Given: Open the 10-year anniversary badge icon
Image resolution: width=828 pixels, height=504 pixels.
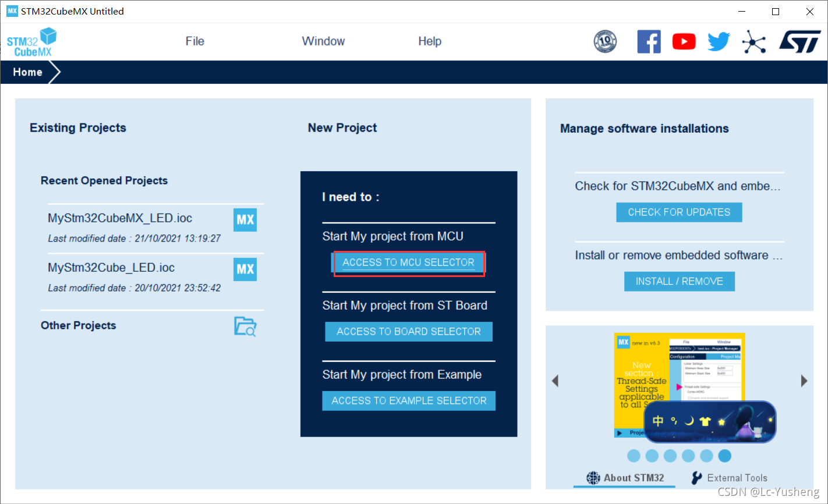Looking at the screenshot, I should (605, 41).
